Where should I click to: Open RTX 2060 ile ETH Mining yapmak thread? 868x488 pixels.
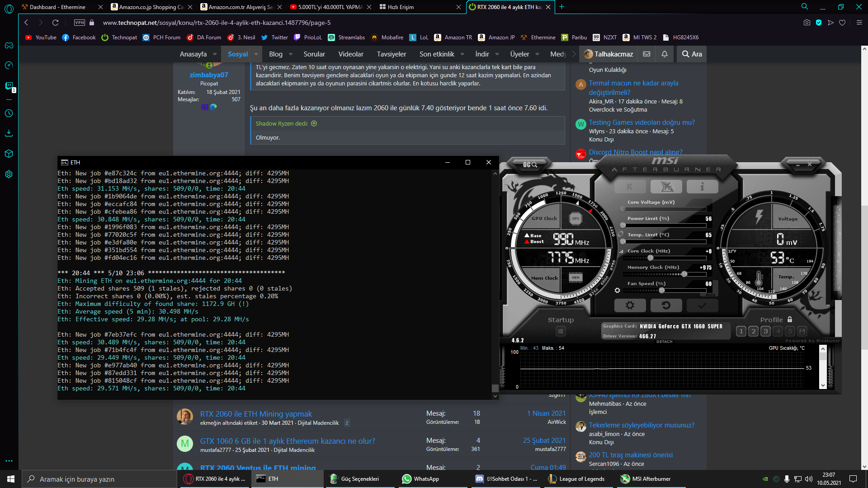click(x=256, y=414)
